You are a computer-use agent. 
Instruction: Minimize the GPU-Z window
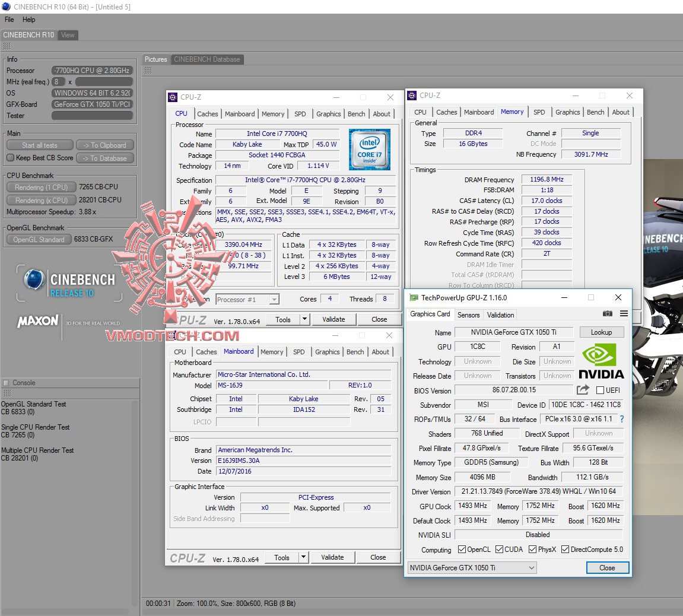click(x=564, y=297)
